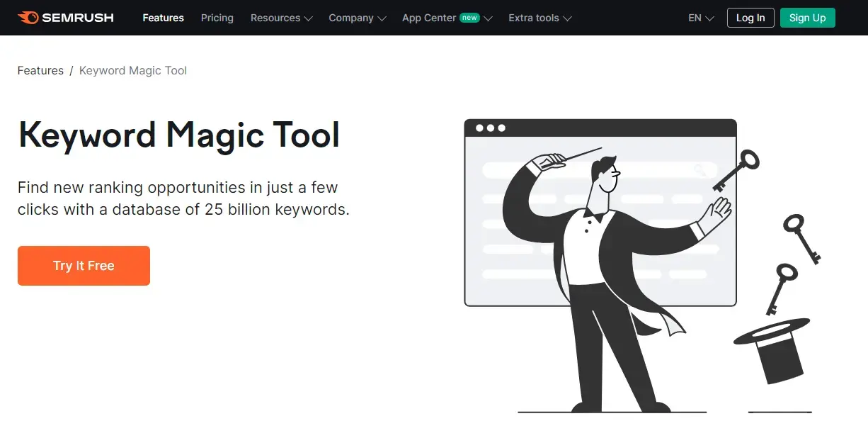Click the Try It Free button
868x421 pixels.
(84, 265)
